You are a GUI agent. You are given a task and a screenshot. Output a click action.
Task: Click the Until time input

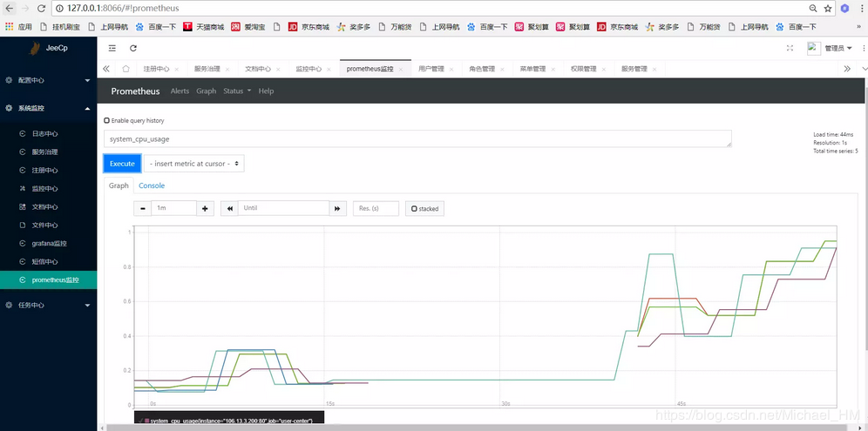(283, 209)
